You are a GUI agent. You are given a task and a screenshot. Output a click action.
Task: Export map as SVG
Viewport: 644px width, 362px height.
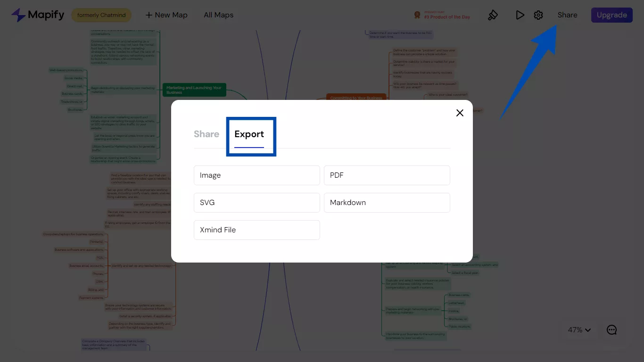[x=257, y=203]
